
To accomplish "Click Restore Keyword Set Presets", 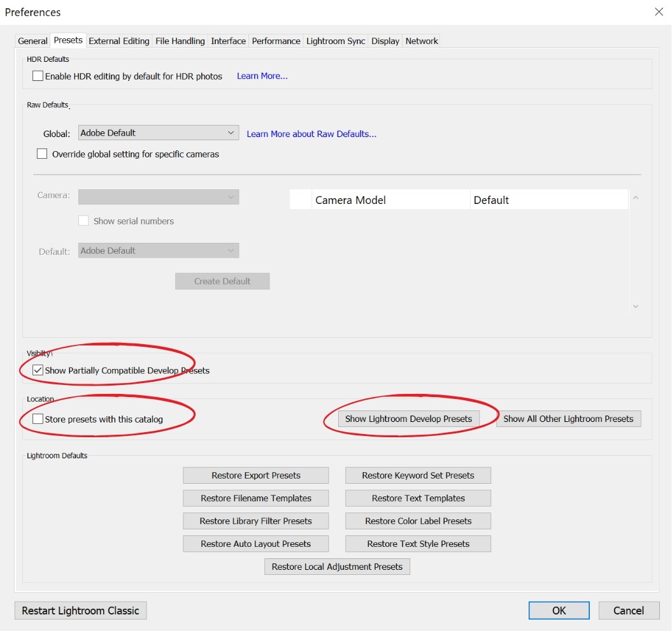I will click(418, 475).
